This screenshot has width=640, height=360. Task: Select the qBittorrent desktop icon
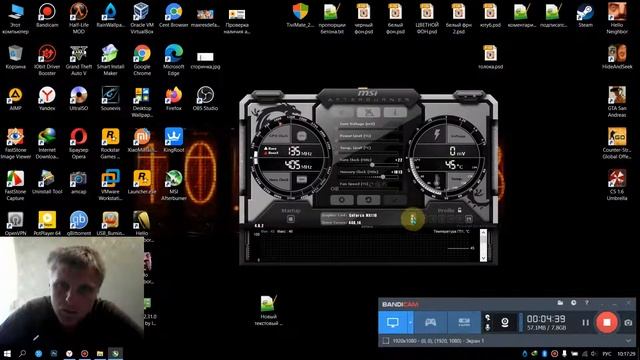click(78, 224)
